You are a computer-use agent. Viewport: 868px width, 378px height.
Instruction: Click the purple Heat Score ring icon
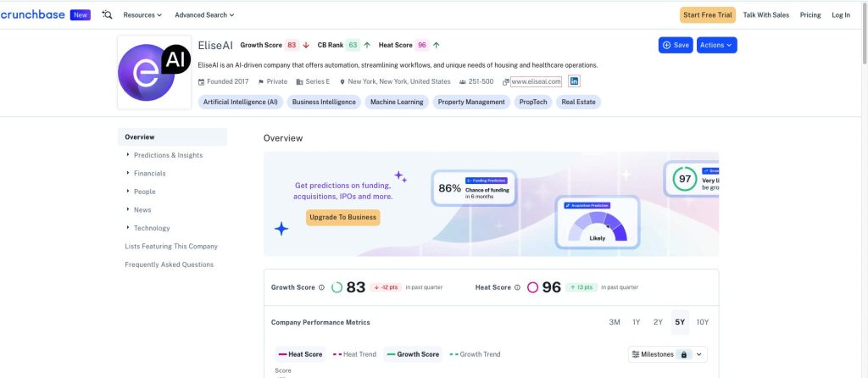pyautogui.click(x=532, y=288)
